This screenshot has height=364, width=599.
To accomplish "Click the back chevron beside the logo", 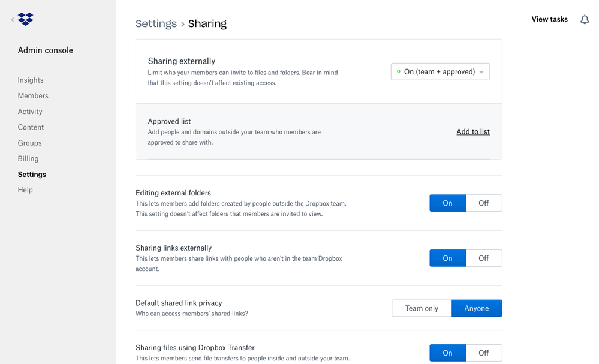I will pos(12,20).
